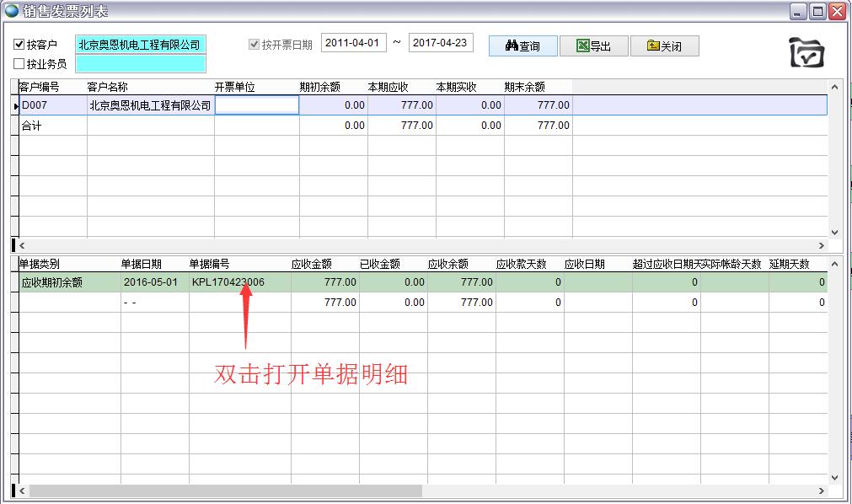Viewport: 852px width, 504px height.
Task: Click the empty salesperson input field
Action: [x=140, y=63]
